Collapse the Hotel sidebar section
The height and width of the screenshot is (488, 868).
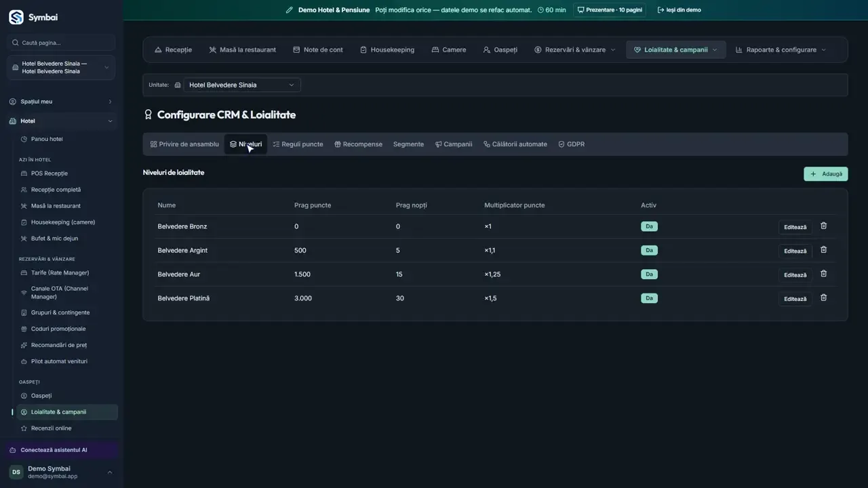(x=62, y=121)
